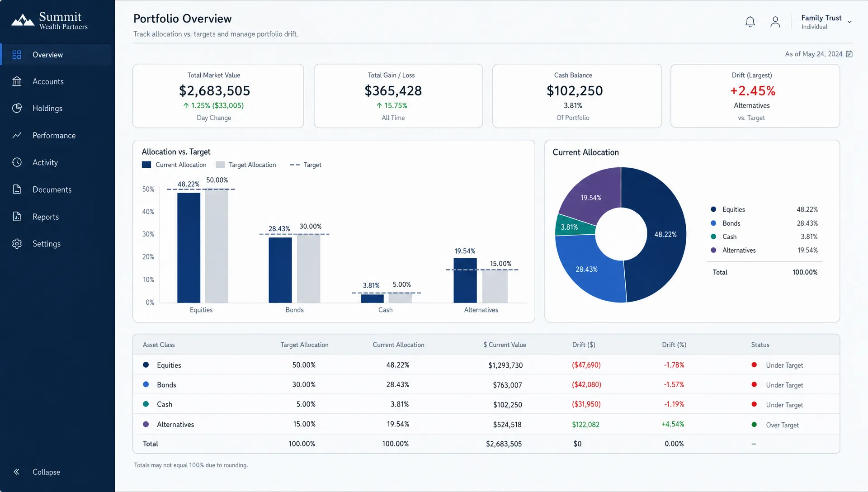Click the Alternatives 19.54% donut slice
Screen dimensions: 868x492
point(591,198)
